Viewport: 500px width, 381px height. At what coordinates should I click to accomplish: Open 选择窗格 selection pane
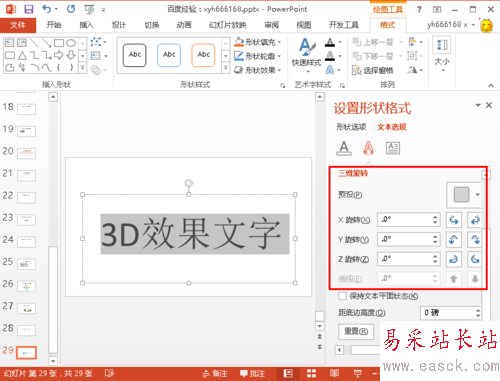(373, 70)
